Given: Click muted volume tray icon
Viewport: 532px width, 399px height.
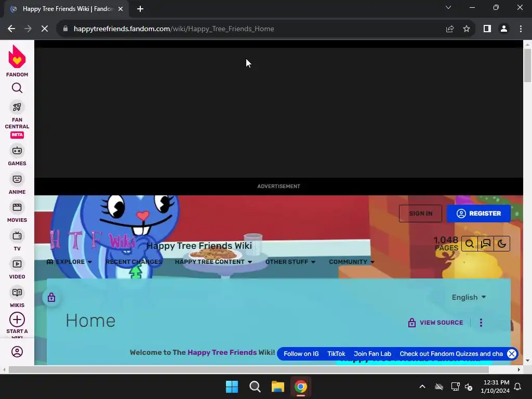Looking at the screenshot, I should (x=469, y=387).
